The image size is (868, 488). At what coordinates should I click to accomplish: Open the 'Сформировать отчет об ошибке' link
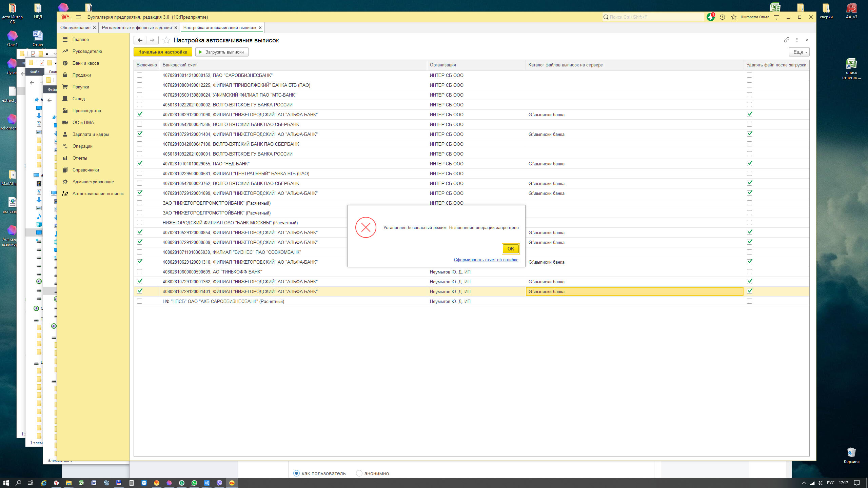tap(486, 260)
